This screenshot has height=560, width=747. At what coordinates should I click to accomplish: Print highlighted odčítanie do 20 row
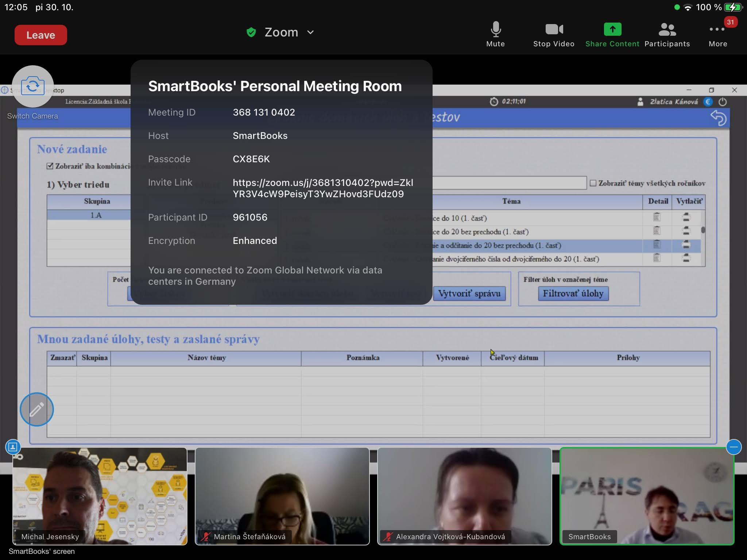(x=686, y=245)
